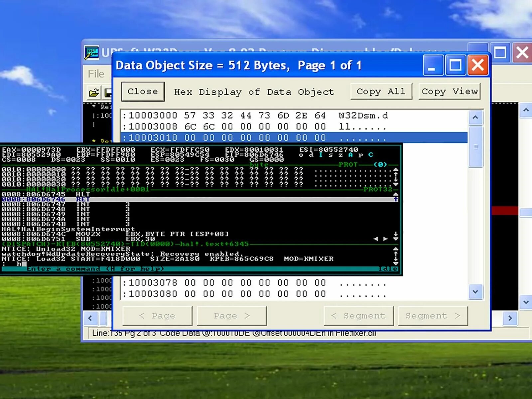
Task: Click the EAX=0000973D register in SoftICE
Action: [x=32, y=150]
